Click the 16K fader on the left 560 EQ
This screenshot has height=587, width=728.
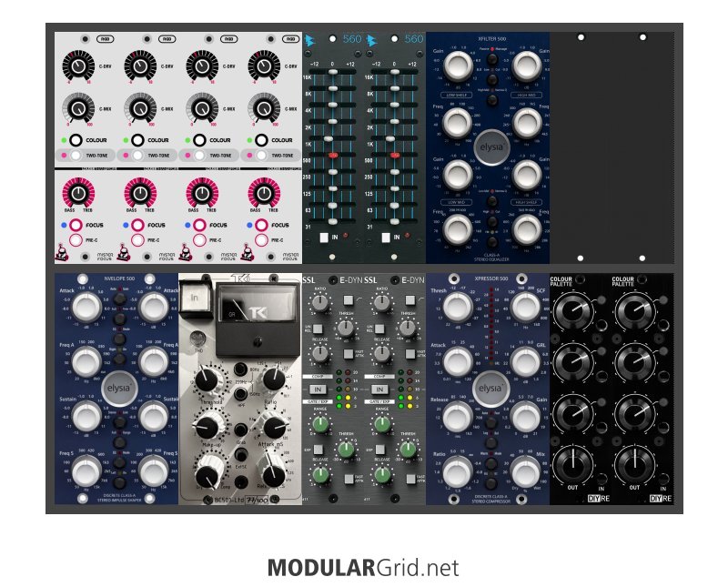pos(332,72)
